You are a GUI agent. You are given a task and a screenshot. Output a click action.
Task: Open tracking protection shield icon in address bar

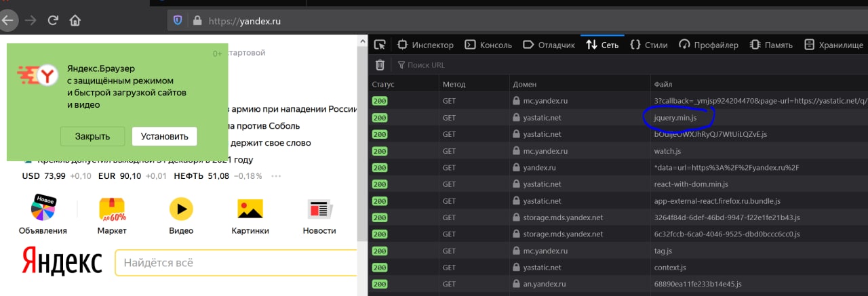[178, 21]
